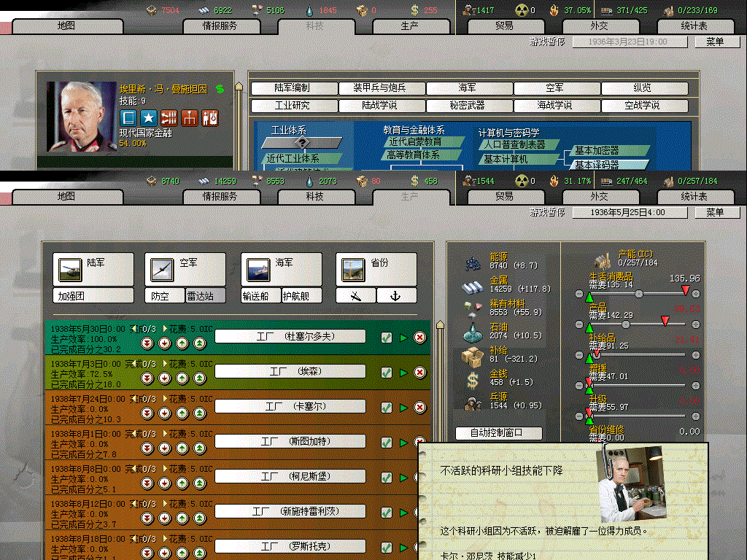Toggle the checkbox on 杜塞尔多夫 factory row
The width and height of the screenshot is (747, 560).
[387, 337]
